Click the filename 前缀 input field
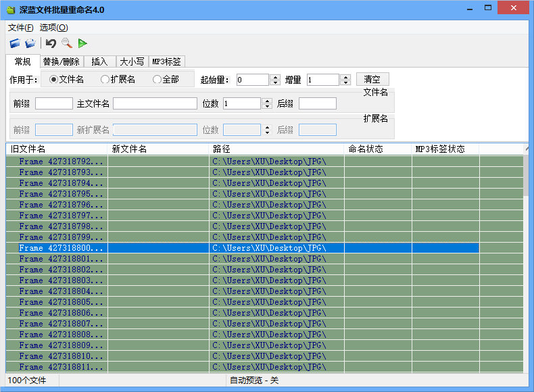The height and width of the screenshot is (392, 534). (54, 103)
